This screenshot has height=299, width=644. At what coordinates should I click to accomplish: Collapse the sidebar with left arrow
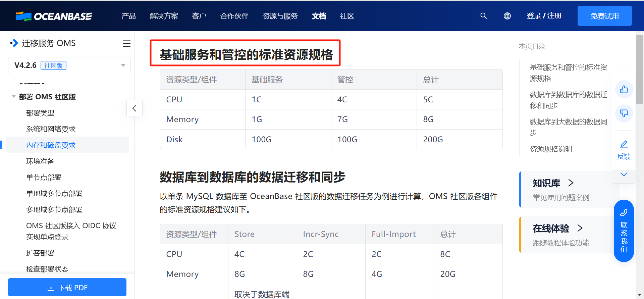click(x=135, y=108)
